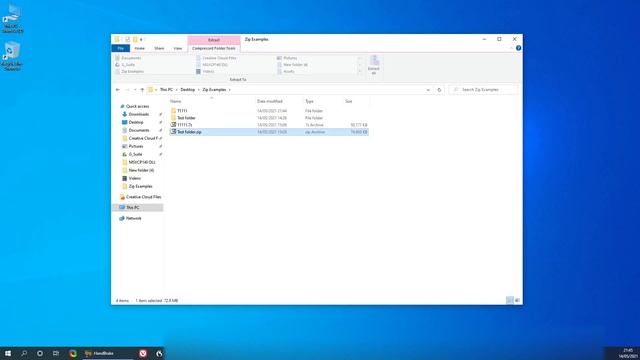Select Network in the navigation pane
640x360 pixels.
(130, 218)
